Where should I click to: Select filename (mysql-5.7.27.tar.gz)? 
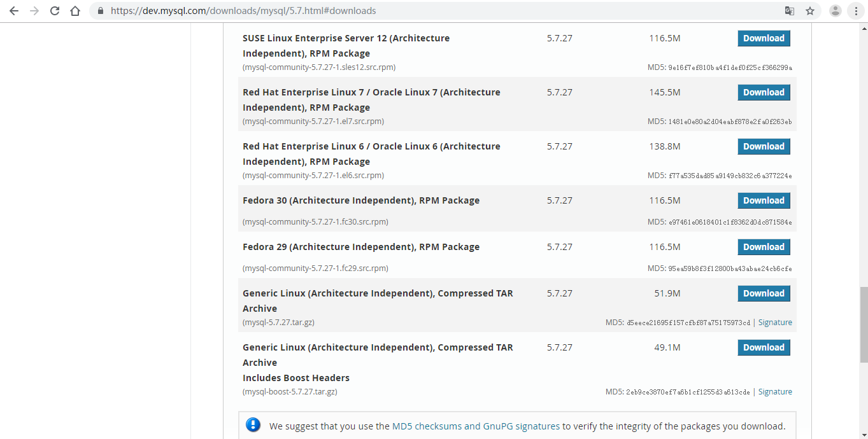click(x=278, y=323)
